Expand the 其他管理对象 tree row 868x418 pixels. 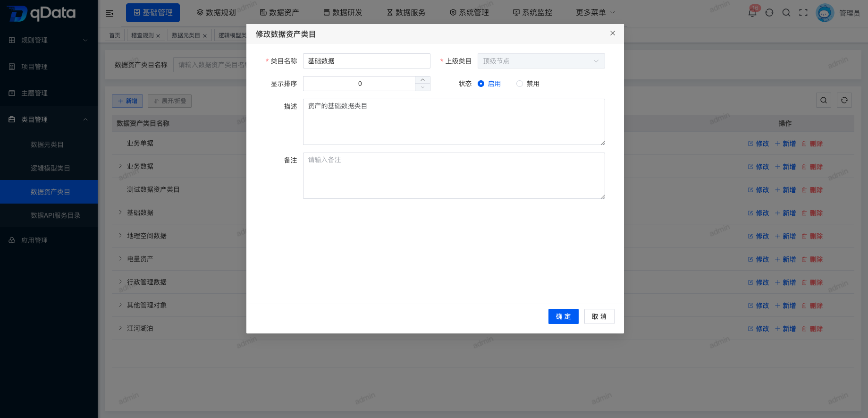click(120, 305)
